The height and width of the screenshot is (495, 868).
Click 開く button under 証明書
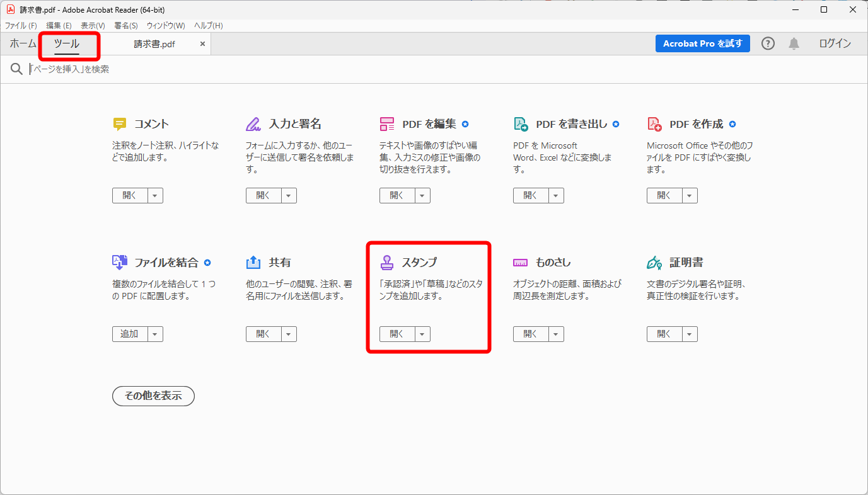coord(664,334)
